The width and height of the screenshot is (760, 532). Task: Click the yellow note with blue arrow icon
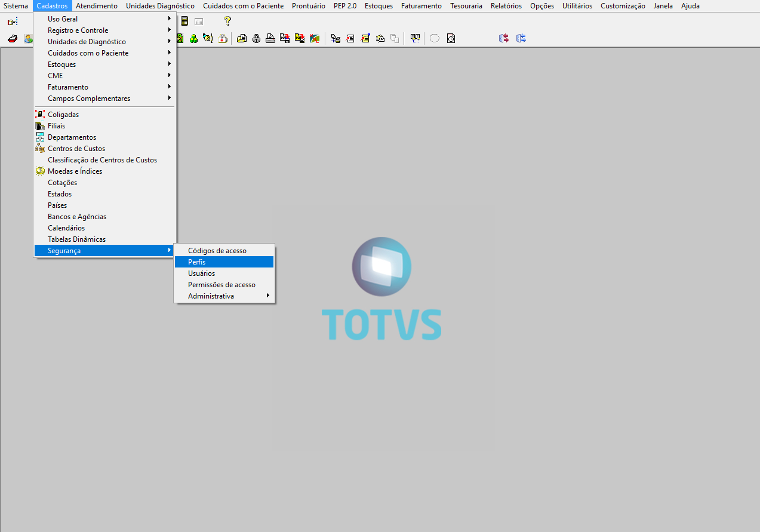(x=365, y=38)
